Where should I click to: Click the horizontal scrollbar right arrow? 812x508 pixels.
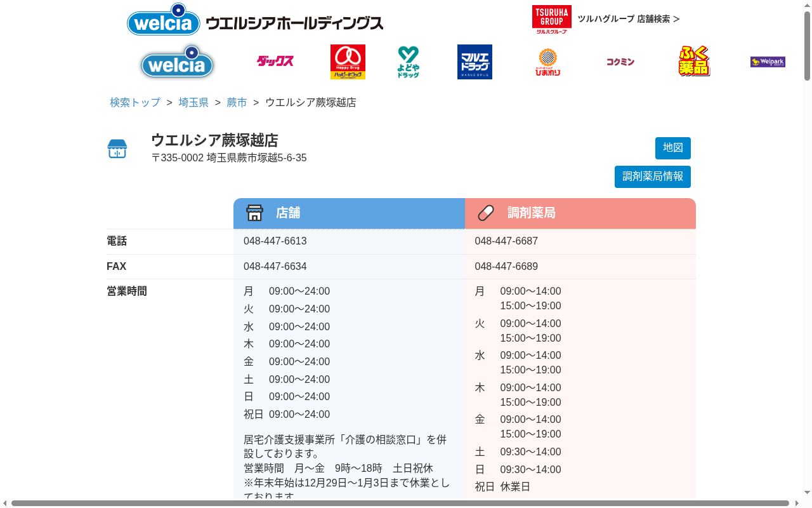[x=796, y=504]
